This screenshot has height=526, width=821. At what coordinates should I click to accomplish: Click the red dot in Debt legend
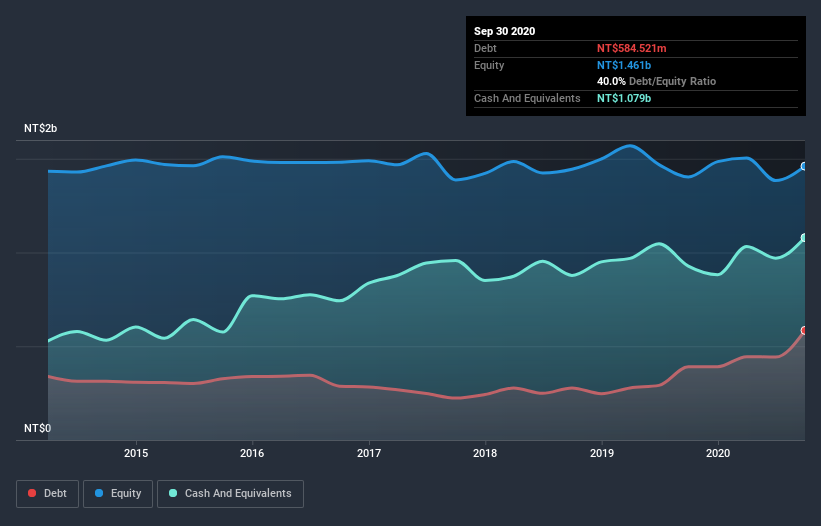coord(32,493)
